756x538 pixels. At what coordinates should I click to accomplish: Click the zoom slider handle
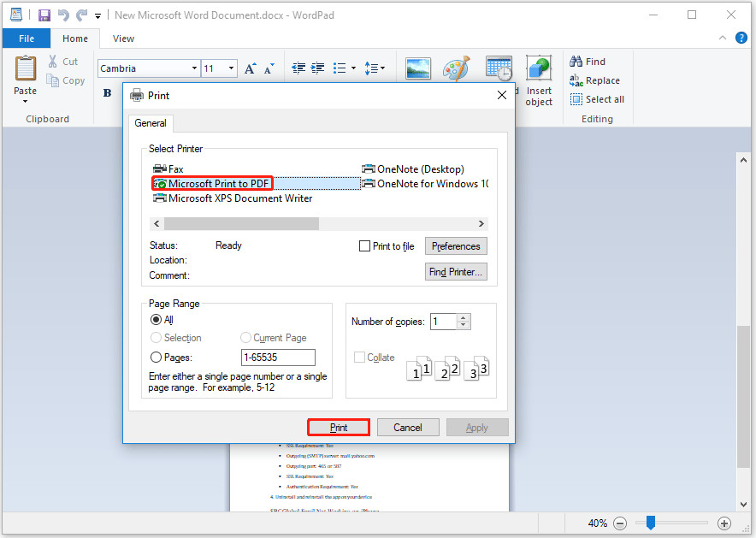651,523
